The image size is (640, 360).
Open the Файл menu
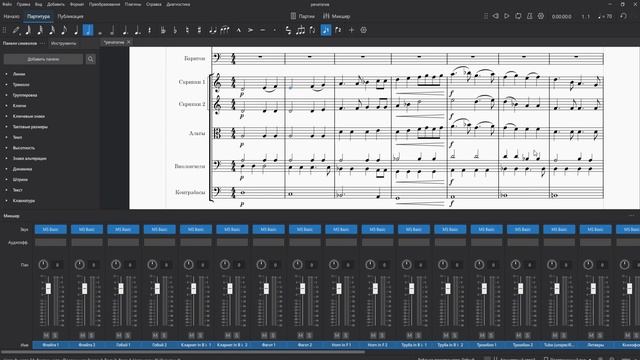tap(7, 4)
